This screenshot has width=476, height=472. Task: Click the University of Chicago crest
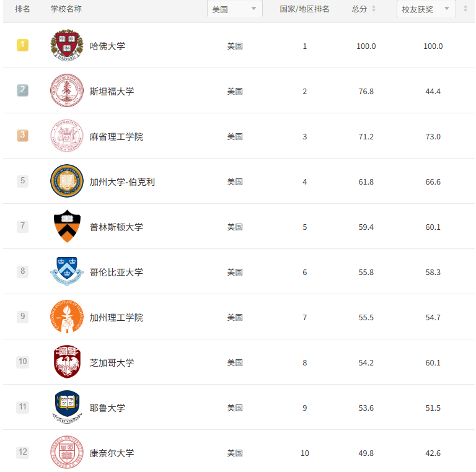(67, 362)
